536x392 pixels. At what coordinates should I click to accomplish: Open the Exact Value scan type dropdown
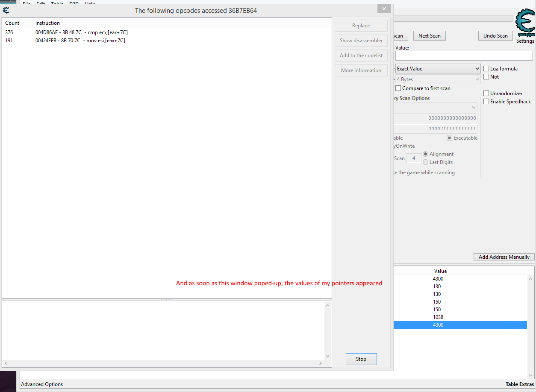(438, 69)
